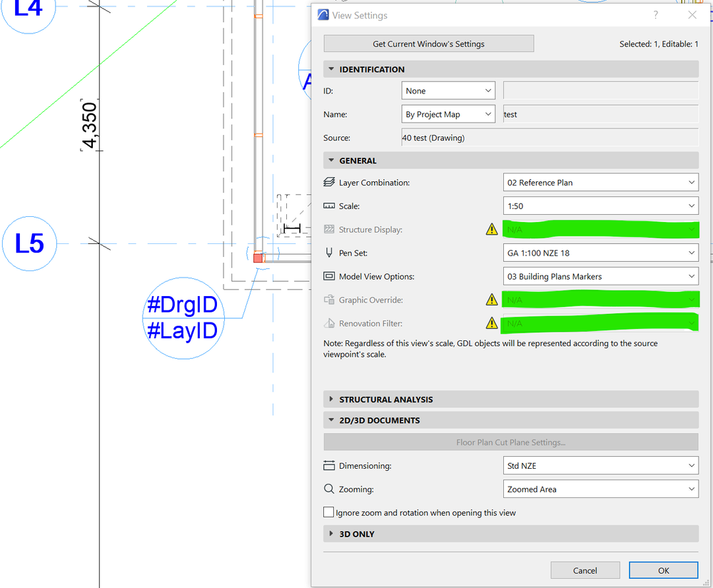Click the Scale icon in the General section

point(328,206)
